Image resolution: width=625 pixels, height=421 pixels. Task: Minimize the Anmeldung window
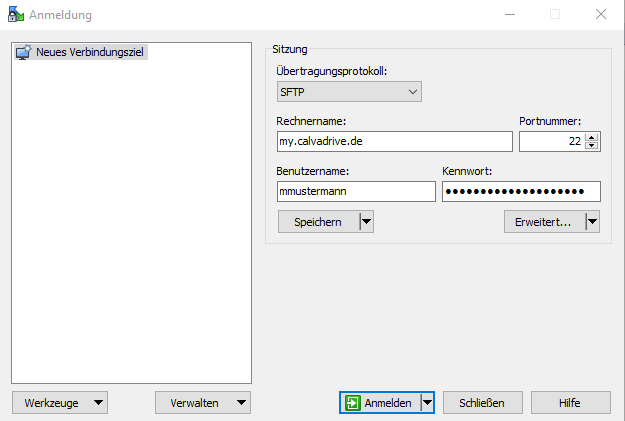pos(510,14)
